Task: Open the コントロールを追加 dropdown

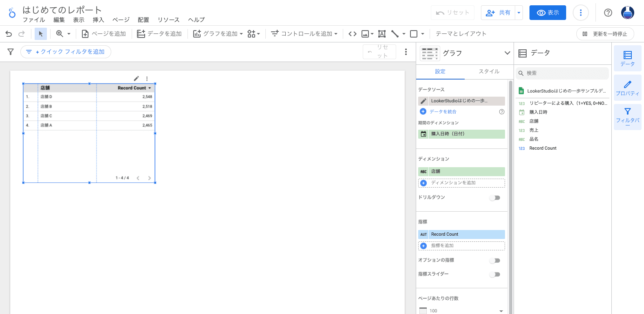Action: pos(304,34)
